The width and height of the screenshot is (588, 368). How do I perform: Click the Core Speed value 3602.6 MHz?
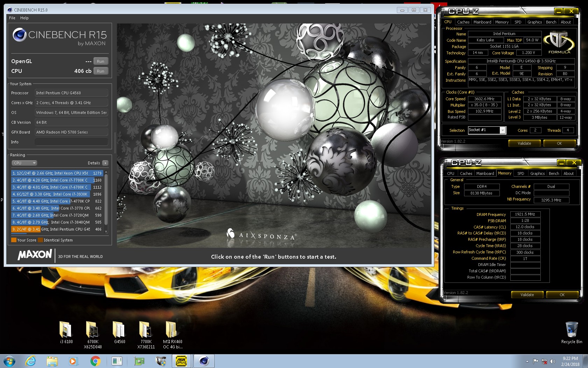(484, 99)
